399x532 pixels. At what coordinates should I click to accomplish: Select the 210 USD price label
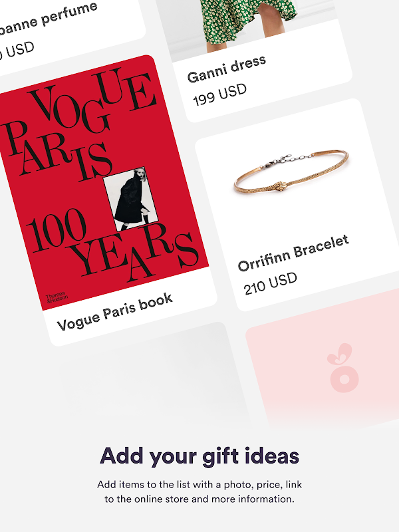pyautogui.click(x=270, y=284)
